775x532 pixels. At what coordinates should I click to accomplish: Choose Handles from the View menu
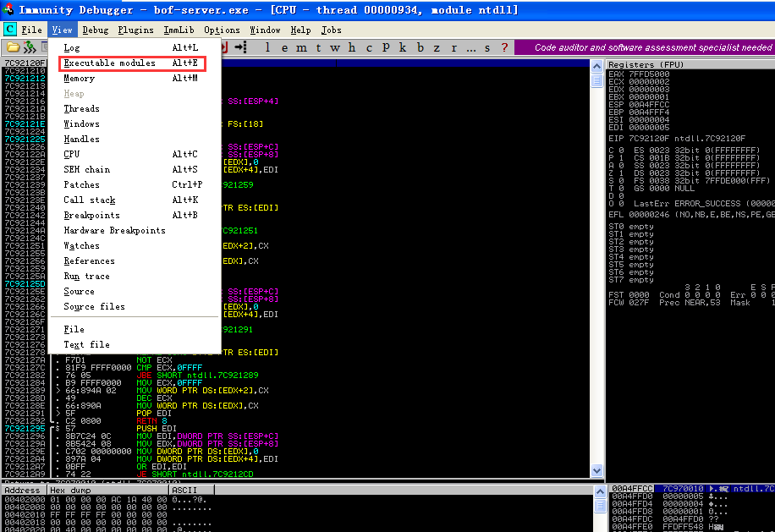coord(135,140)
